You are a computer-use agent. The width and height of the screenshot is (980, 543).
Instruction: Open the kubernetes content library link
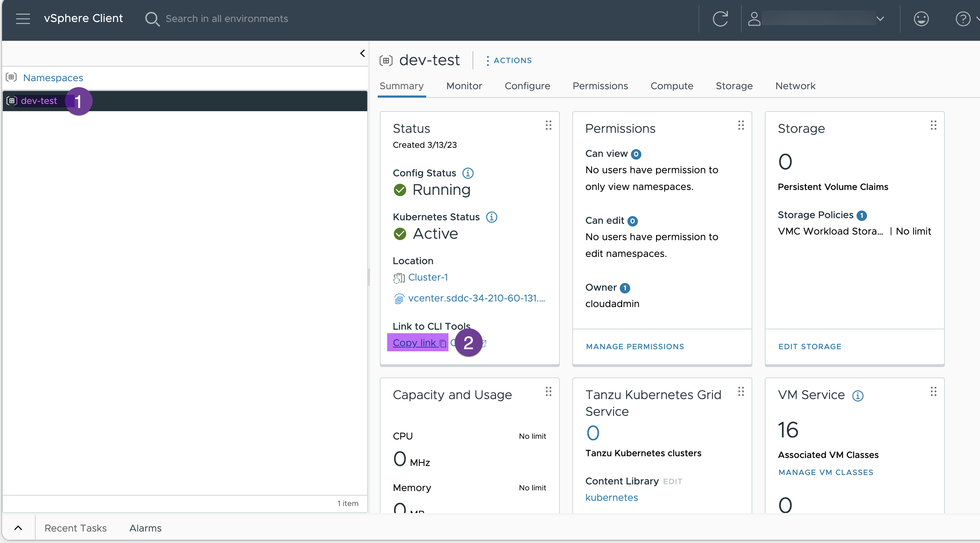611,497
